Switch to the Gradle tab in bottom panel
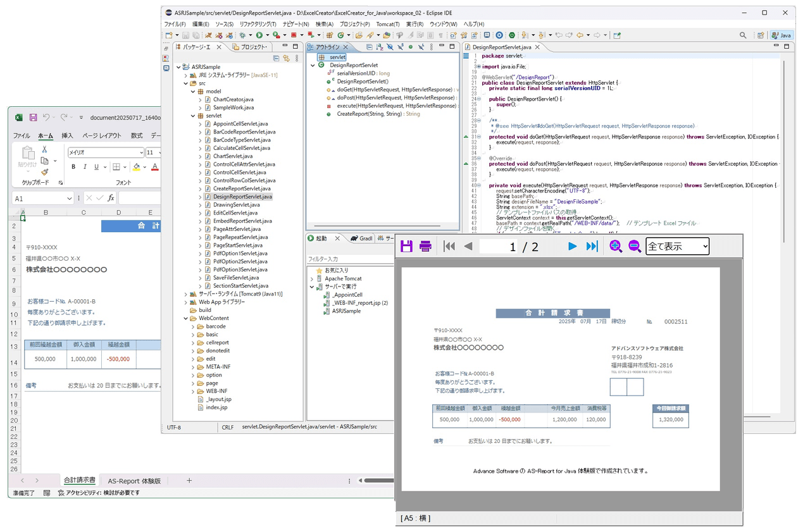Image resolution: width=810 pixels, height=532 pixels. [x=362, y=238]
